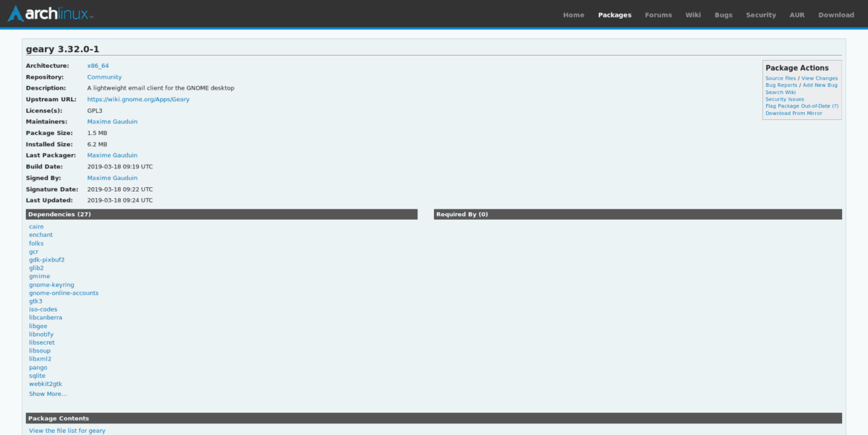Open Source Files from Package Actions
This screenshot has height=435, width=868.
pos(780,78)
